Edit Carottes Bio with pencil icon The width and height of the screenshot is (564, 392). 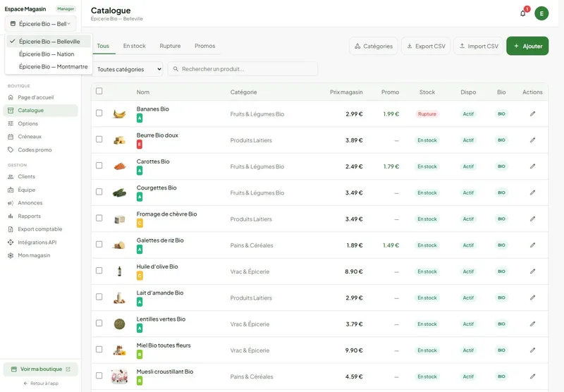532,166
